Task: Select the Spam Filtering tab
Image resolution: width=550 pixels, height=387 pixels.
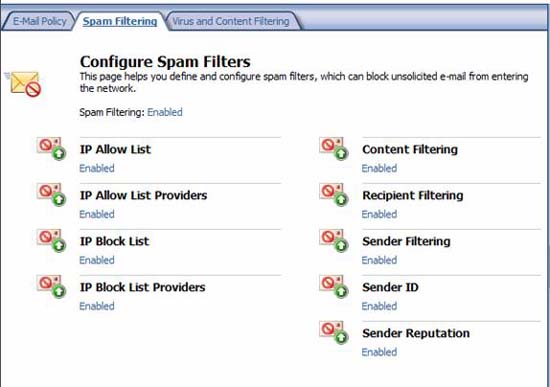Action: 120,21
